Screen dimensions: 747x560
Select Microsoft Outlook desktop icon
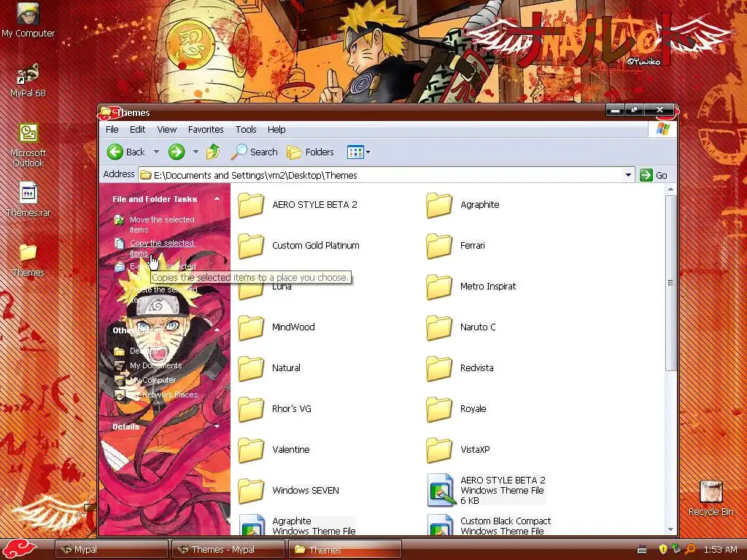[x=28, y=145]
